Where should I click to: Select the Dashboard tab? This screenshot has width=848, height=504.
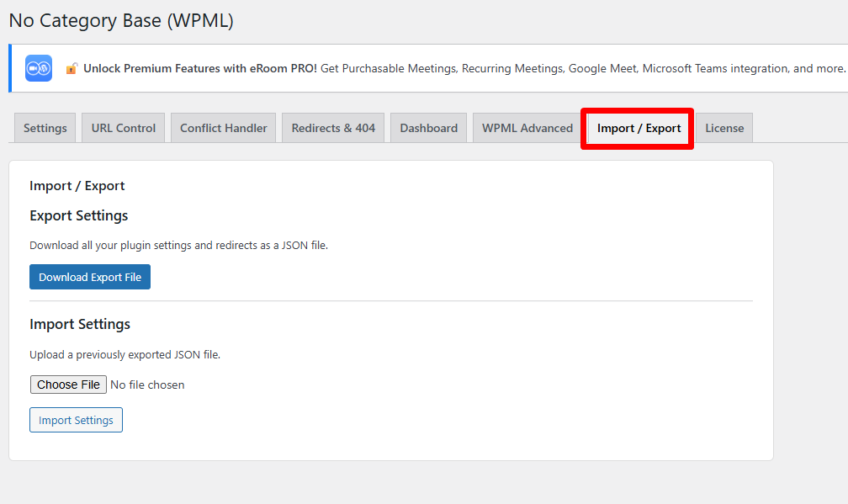[428, 128]
